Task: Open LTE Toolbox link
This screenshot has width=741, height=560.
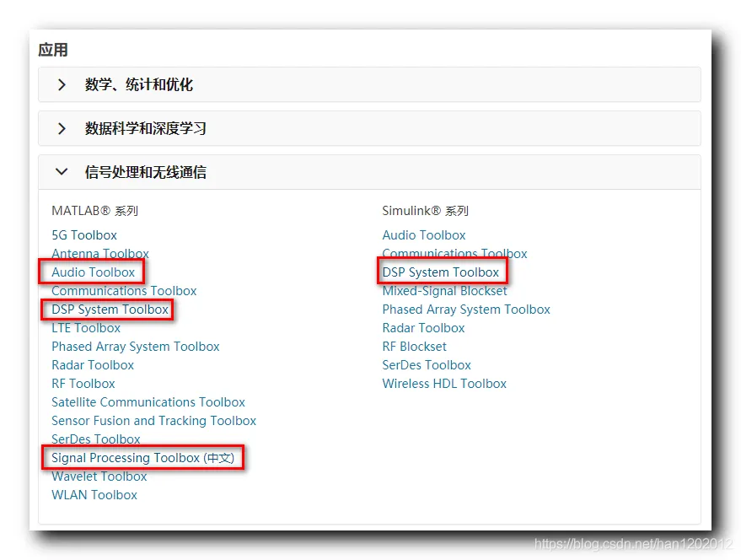Action: coord(86,328)
